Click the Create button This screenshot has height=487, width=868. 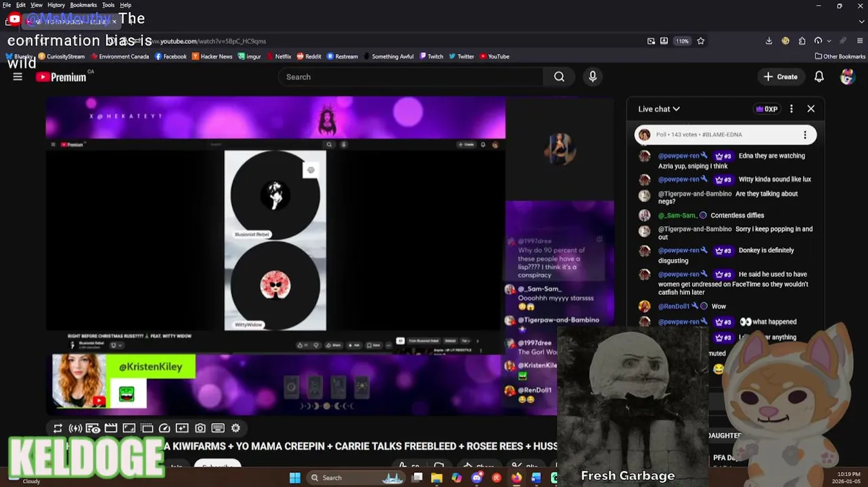pyautogui.click(x=781, y=77)
